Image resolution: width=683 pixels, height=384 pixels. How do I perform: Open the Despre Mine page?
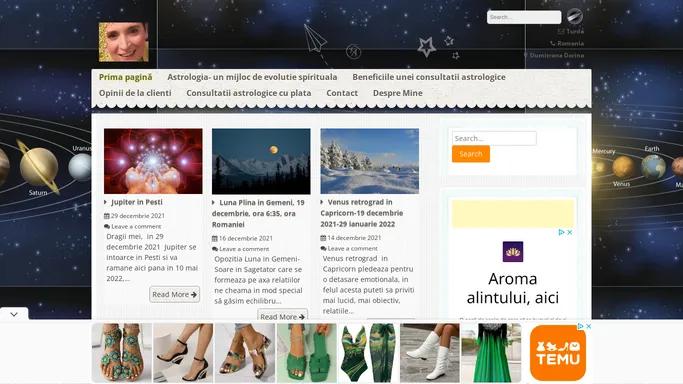click(398, 93)
